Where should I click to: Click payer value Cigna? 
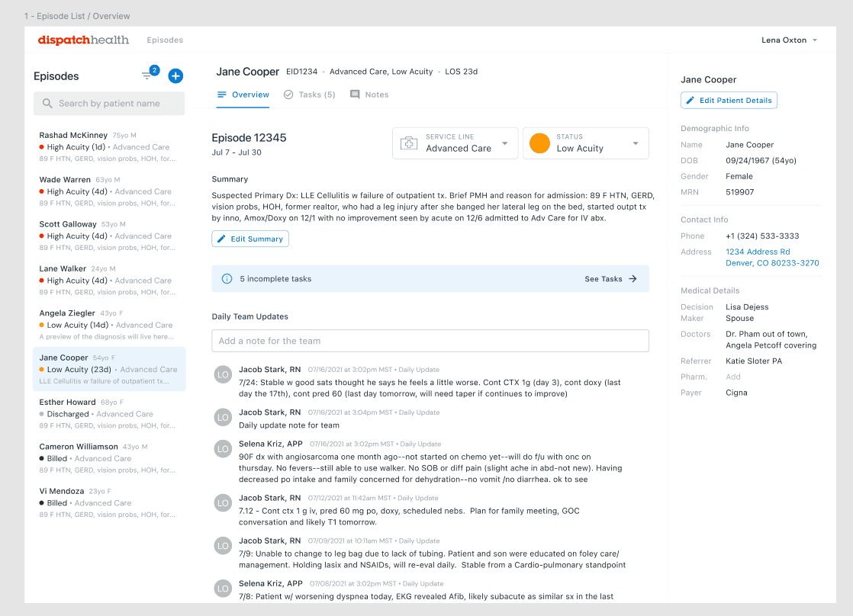tap(736, 393)
